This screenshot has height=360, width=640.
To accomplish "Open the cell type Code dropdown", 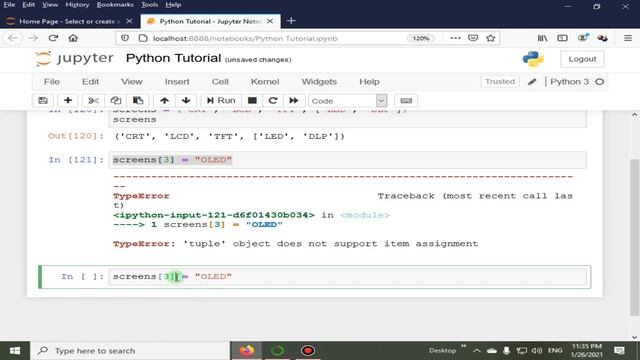I will [x=348, y=101].
